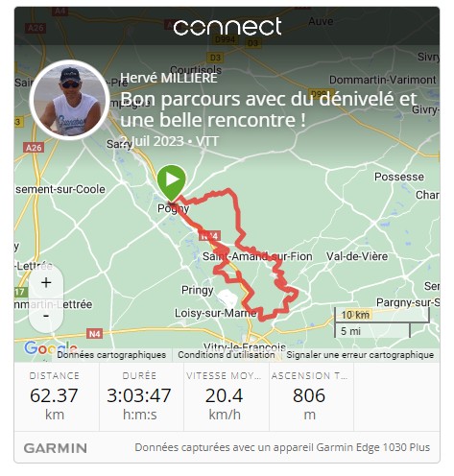Click Signaler une erreur cartographique
This screenshot has height=476, width=454.
coord(360,355)
